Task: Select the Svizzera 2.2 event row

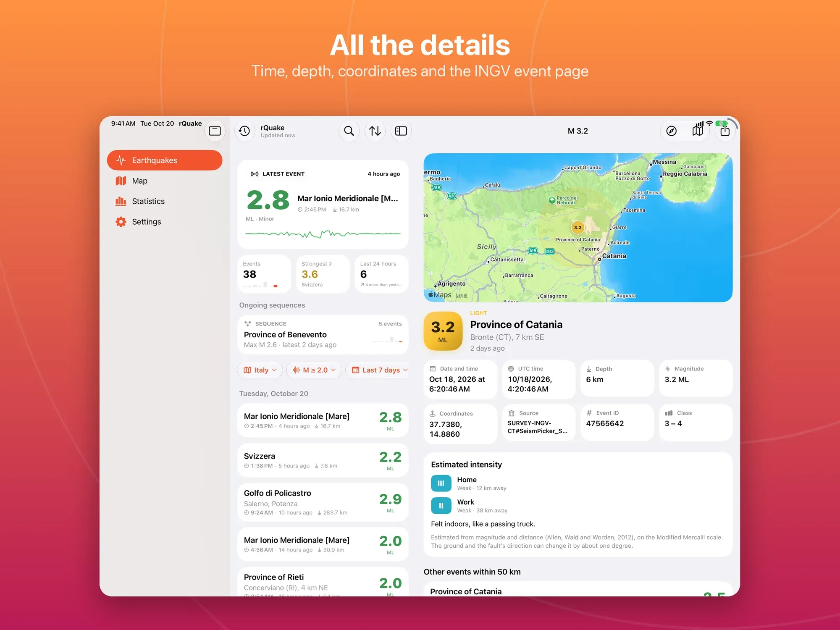Action: click(x=323, y=460)
